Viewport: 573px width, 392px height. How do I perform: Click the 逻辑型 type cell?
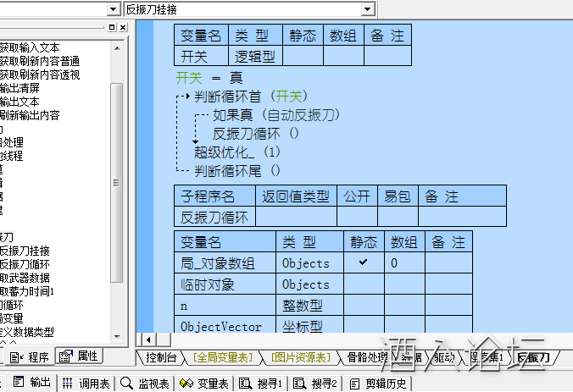coord(255,56)
